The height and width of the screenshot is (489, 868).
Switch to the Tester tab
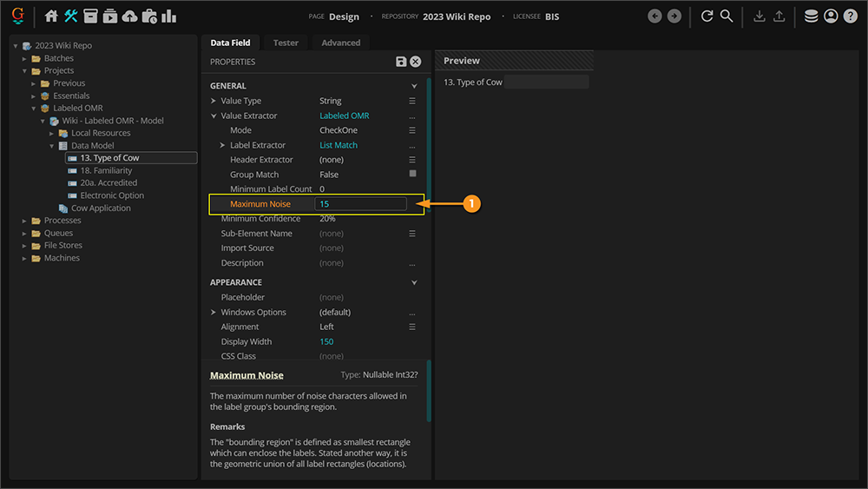pyautogui.click(x=286, y=43)
